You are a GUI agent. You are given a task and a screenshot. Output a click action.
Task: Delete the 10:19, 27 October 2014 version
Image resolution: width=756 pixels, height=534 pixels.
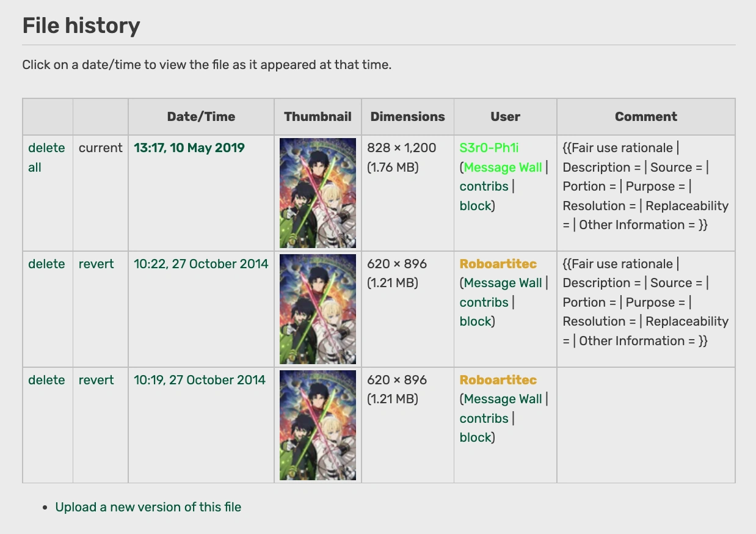46,380
